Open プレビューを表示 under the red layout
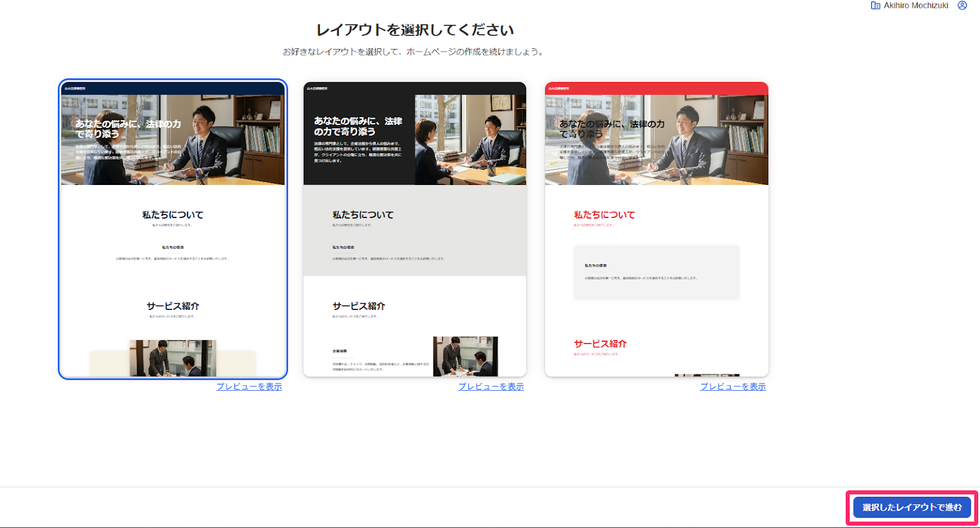Image resolution: width=980 pixels, height=528 pixels. coord(733,387)
